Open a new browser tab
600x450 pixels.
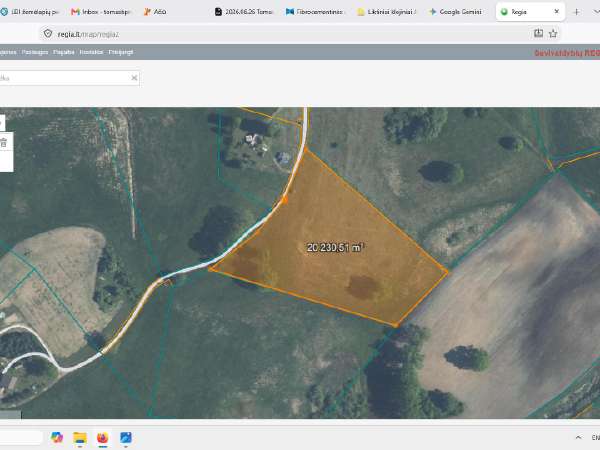click(577, 12)
